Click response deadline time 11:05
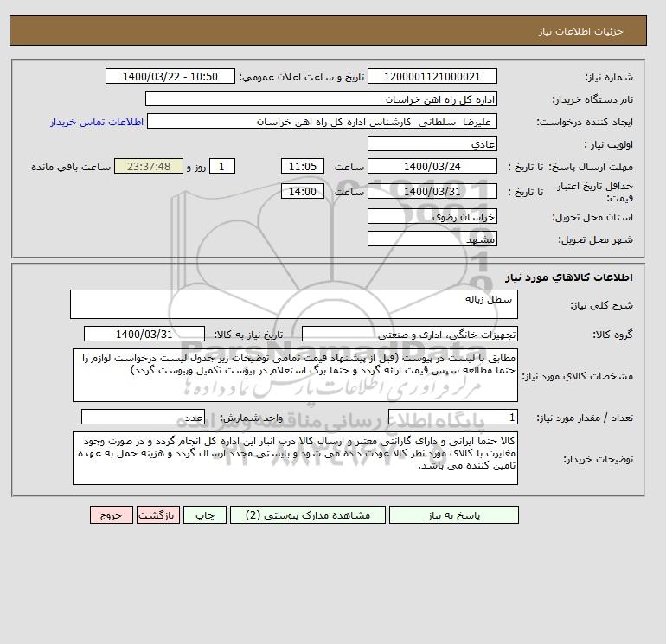Image resolution: width=666 pixels, height=644 pixels. [303, 167]
